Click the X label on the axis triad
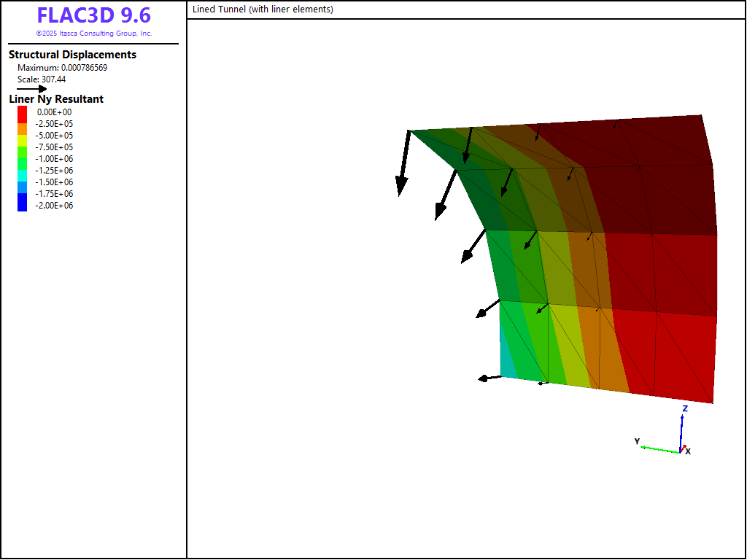This screenshot has width=747, height=560. tap(688, 452)
